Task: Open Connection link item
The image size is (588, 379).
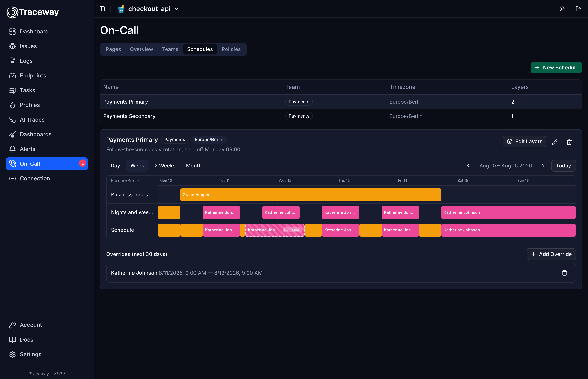Action: coord(47,178)
